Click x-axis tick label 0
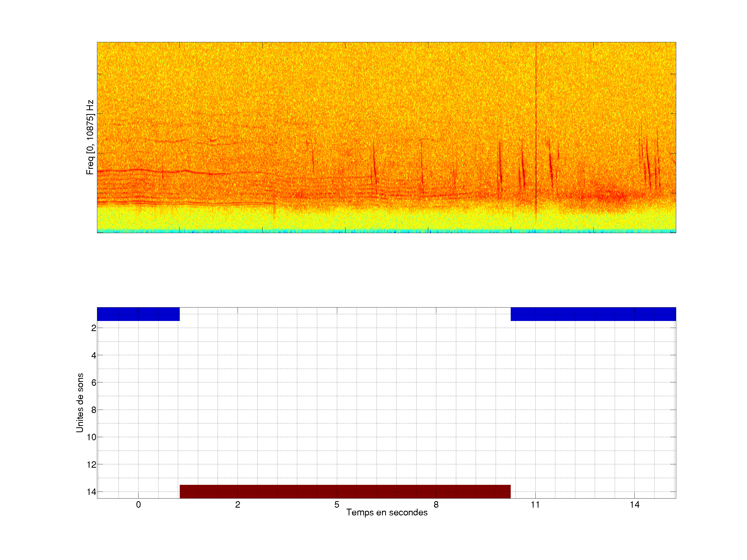This screenshot has height=560, width=747. [139, 505]
